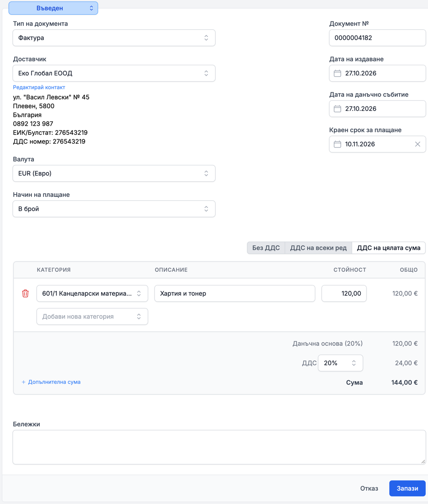The image size is (428, 504).
Task: Click the СТОЙНОСТ column header
Action: pyautogui.click(x=349, y=270)
